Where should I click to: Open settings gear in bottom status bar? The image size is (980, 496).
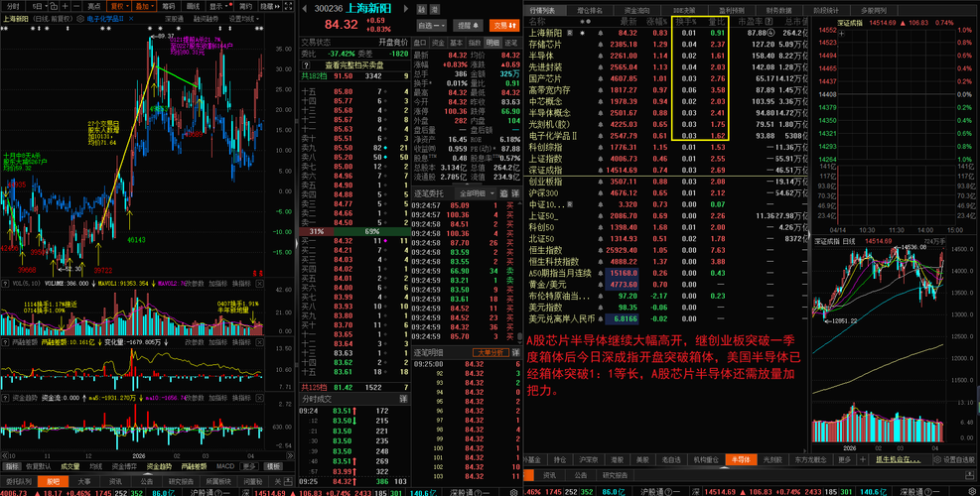pos(972,492)
